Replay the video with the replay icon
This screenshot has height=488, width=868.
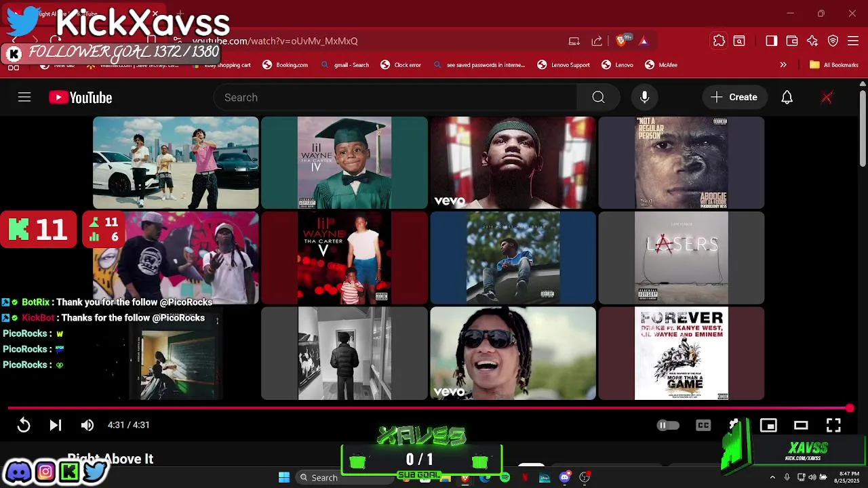(24, 425)
